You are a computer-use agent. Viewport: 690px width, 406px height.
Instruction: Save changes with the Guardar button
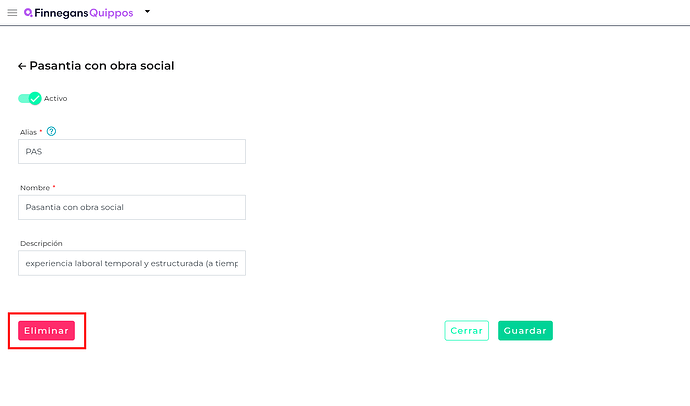tap(525, 331)
